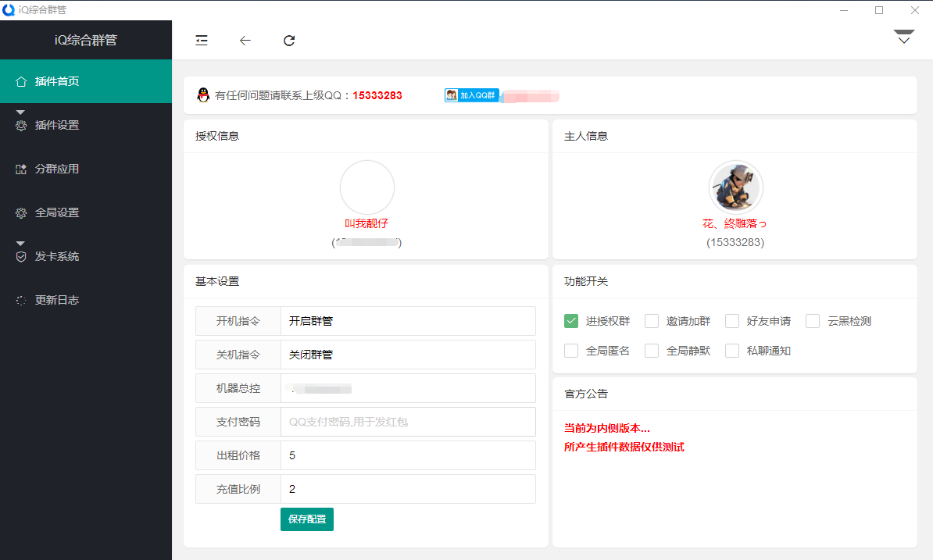Viewport: 933px width, 560px height.
Task: Click the name 叫我靓仔
Action: 366,223
